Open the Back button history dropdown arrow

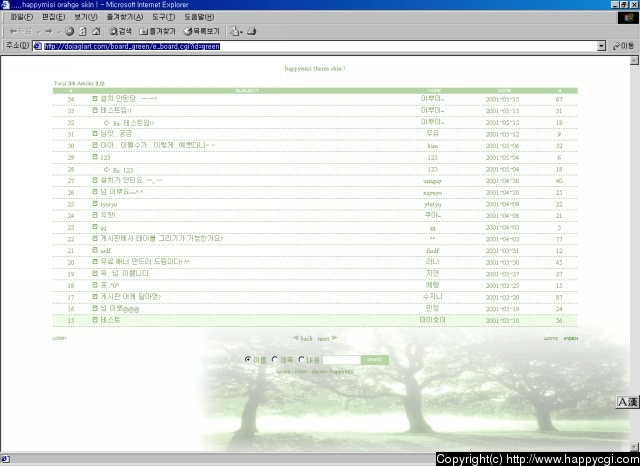click(38, 31)
